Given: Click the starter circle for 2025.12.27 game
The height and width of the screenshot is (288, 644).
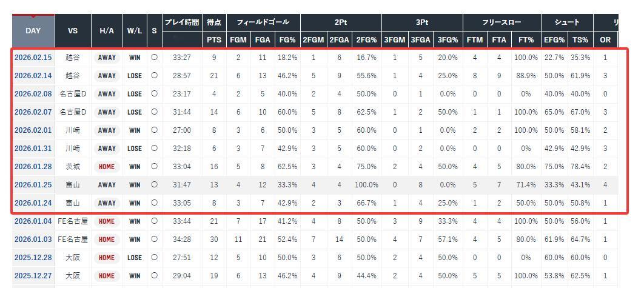Looking at the screenshot, I should click(154, 276).
